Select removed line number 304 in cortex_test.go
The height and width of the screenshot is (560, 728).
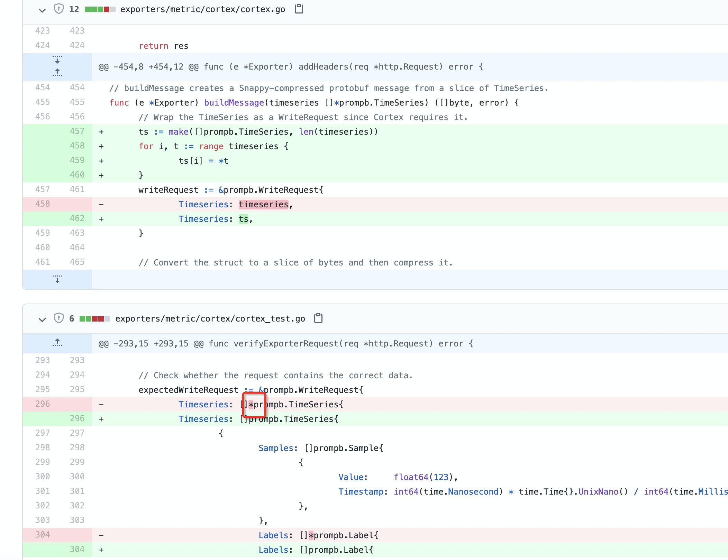(42, 535)
